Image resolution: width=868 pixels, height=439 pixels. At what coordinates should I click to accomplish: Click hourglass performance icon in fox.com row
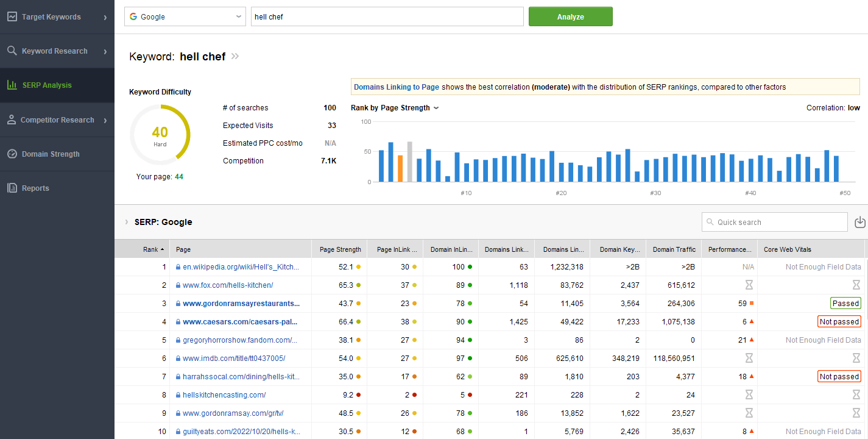749,285
